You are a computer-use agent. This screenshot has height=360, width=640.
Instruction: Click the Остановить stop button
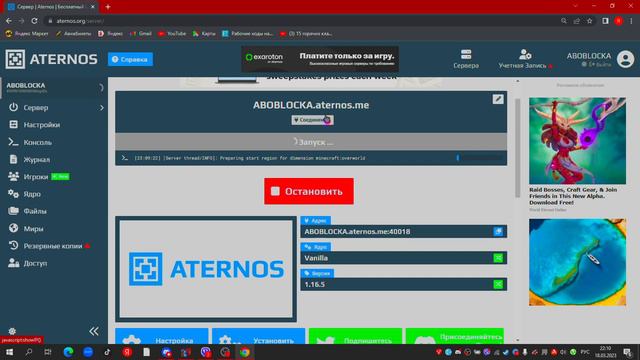pyautogui.click(x=309, y=191)
